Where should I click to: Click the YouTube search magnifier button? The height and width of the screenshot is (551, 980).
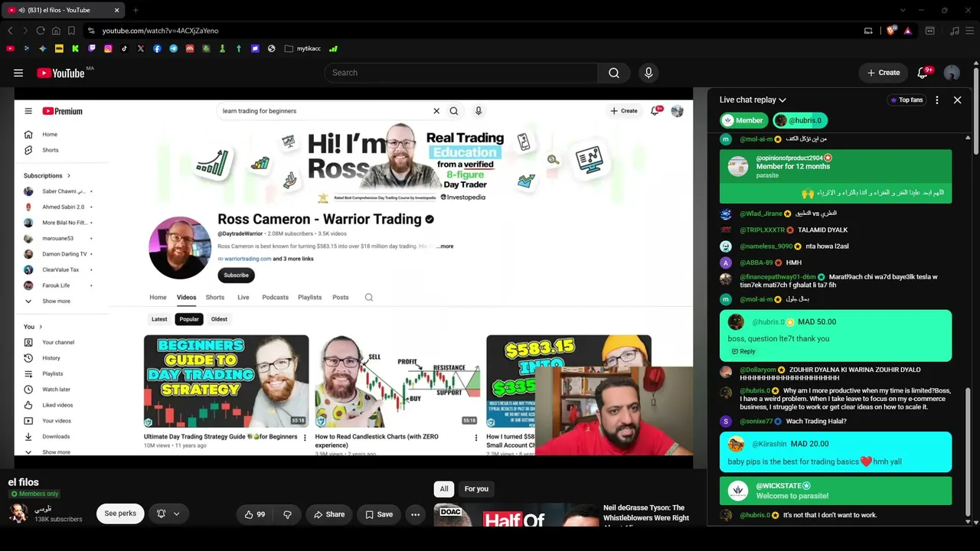[614, 73]
